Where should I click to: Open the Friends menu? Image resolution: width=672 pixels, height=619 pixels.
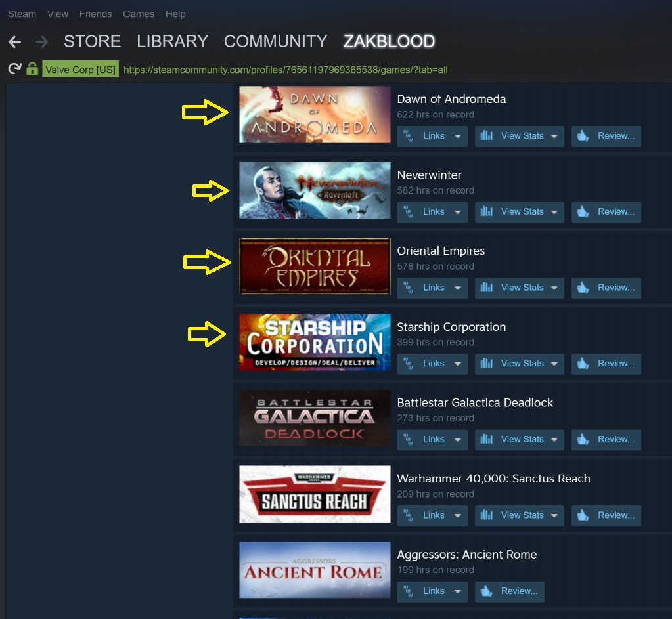(95, 14)
